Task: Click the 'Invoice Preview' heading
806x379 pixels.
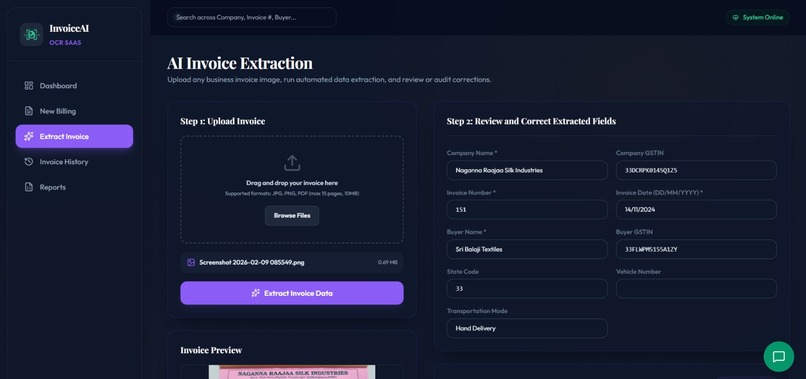Action: pyautogui.click(x=211, y=350)
